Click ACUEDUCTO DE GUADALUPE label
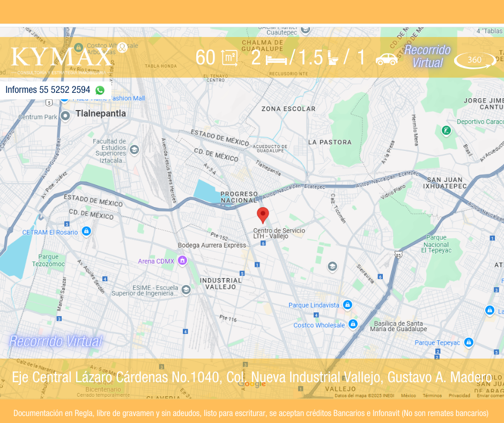The width and height of the screenshot is (504, 423). click(x=270, y=149)
